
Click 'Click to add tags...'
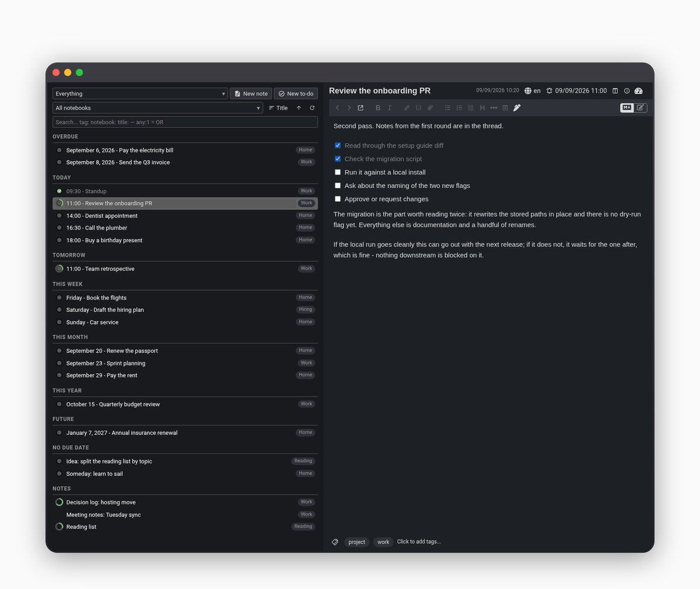tap(419, 542)
